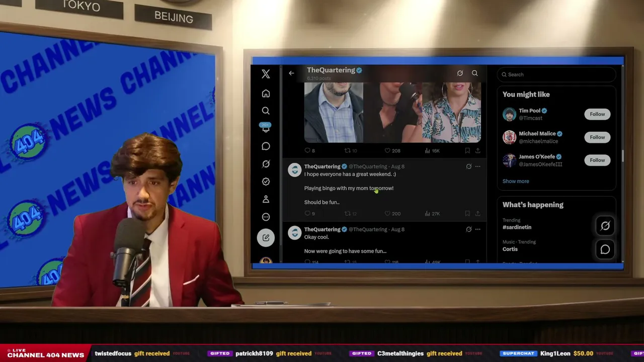Image resolution: width=644 pixels, height=362 pixels.
Task: Open James O'Keefe's avatar picture
Action: 509,160
